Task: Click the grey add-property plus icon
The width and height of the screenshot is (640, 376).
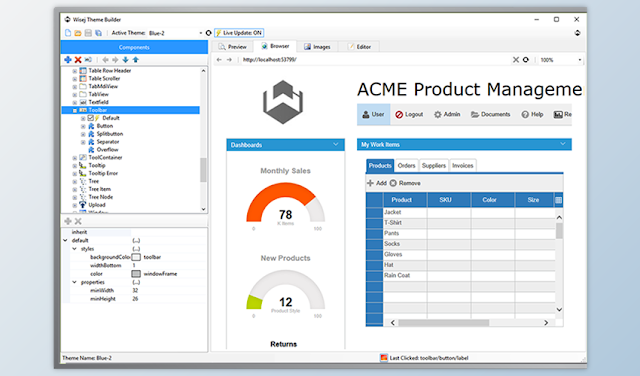Action: click(x=68, y=221)
